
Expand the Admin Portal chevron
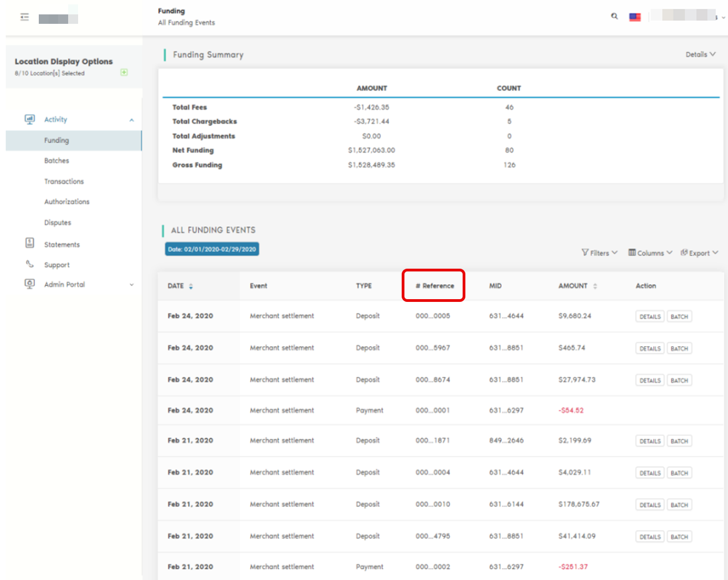[131, 285]
